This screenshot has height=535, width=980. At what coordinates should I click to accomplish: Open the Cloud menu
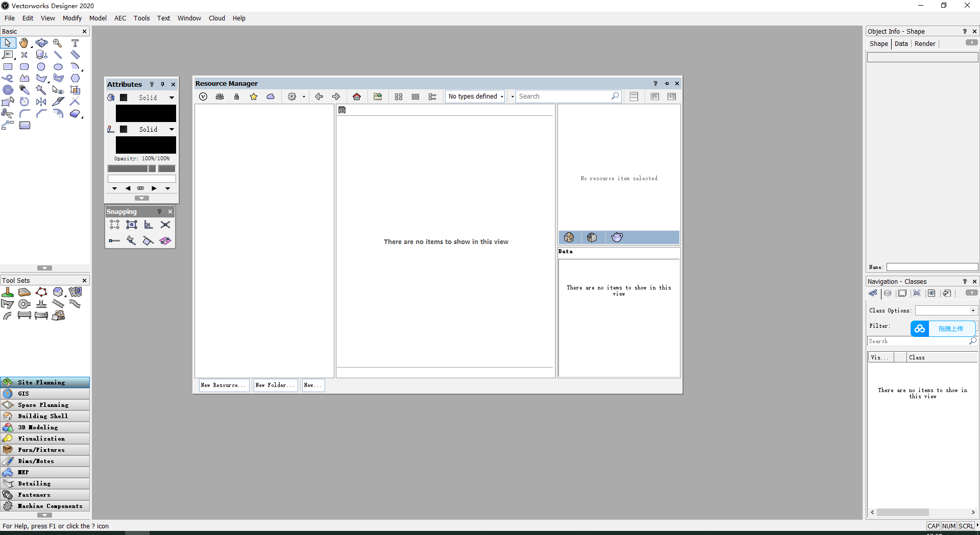pos(217,18)
